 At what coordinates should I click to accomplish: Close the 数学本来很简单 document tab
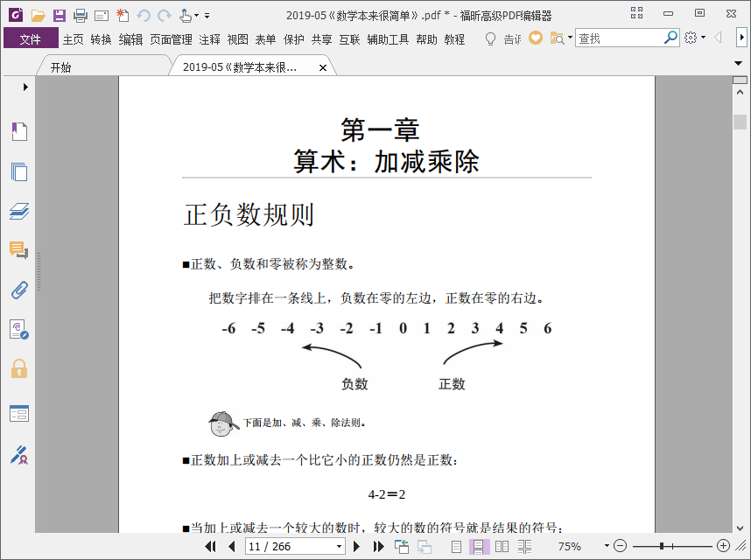[323, 68]
